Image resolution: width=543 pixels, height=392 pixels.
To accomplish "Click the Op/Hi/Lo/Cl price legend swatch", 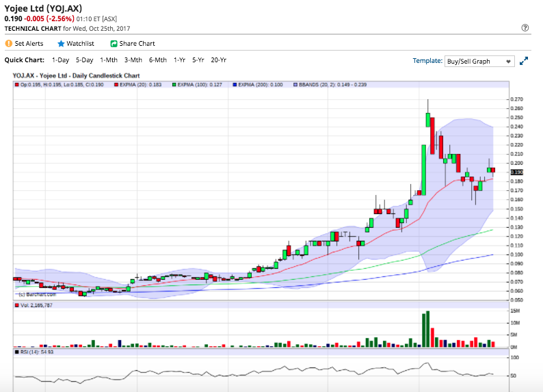I will (16, 85).
